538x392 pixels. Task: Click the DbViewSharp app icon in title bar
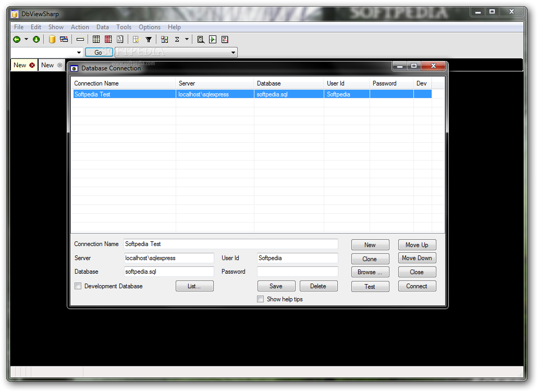[15, 14]
